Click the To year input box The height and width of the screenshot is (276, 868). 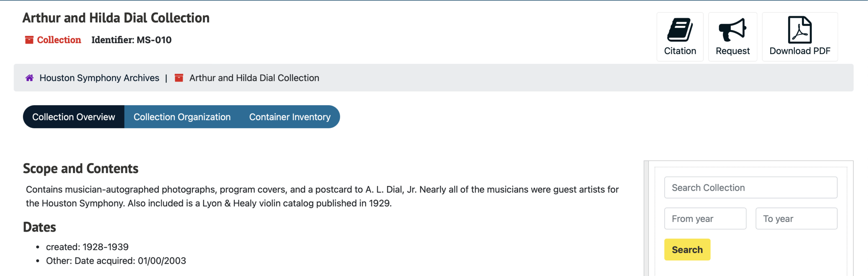coord(796,219)
